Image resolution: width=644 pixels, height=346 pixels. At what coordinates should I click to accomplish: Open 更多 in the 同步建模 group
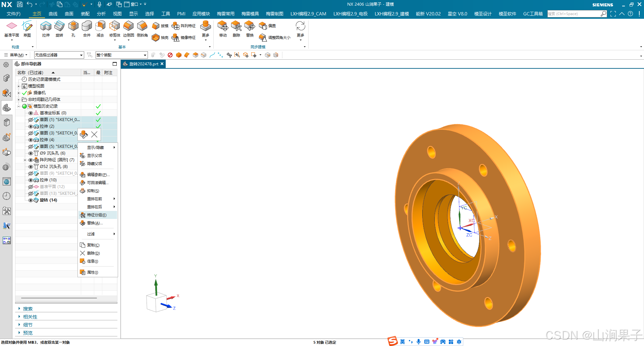(301, 31)
